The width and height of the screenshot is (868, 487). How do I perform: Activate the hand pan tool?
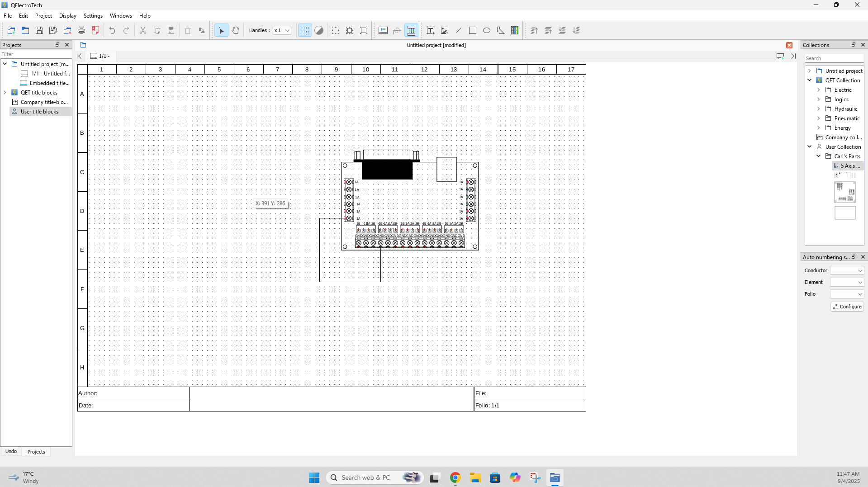(x=235, y=31)
